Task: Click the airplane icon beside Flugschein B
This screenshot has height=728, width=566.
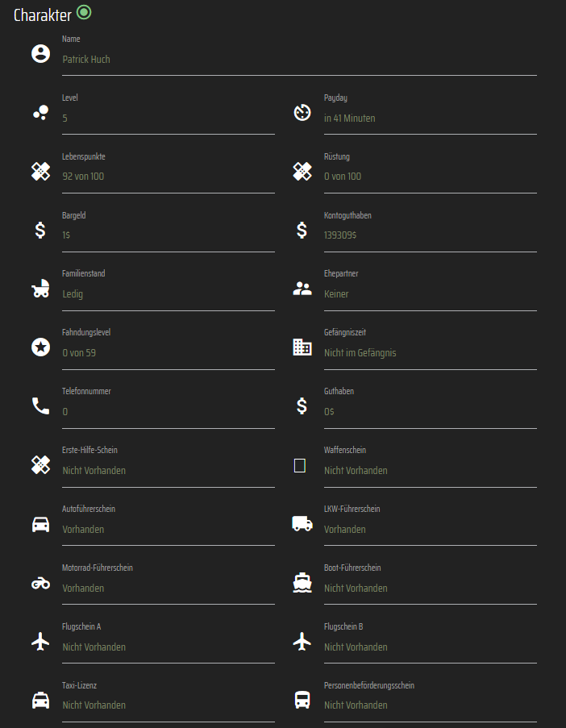Action: (x=302, y=642)
